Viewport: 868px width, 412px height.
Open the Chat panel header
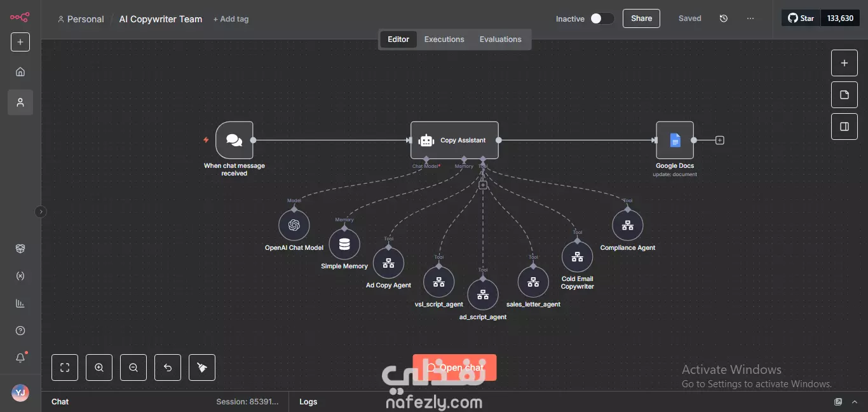pyautogui.click(x=60, y=402)
